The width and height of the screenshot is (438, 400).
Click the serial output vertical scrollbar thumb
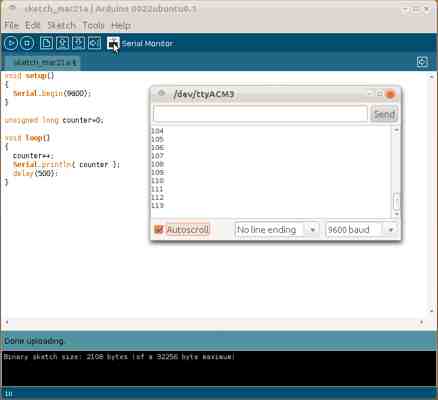pyautogui.click(x=396, y=201)
